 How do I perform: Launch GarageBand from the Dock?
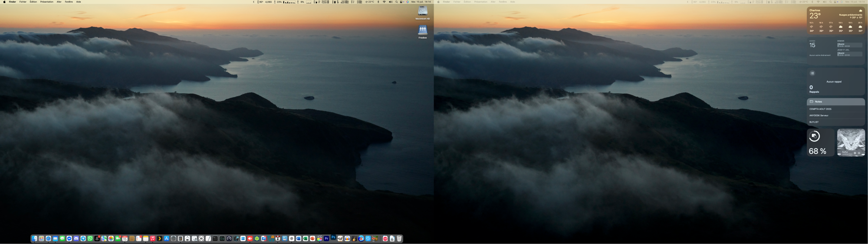click(354, 238)
